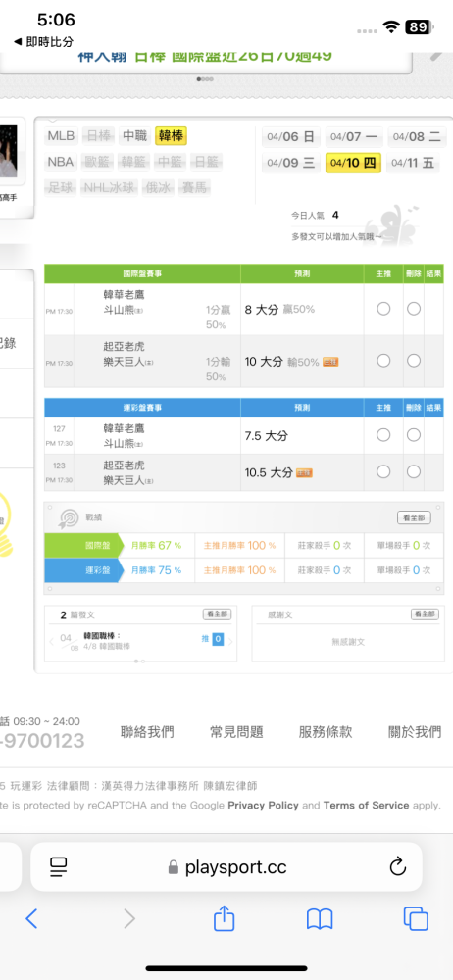
Task: Open the 關於我們 footer link
Action: pyautogui.click(x=415, y=732)
